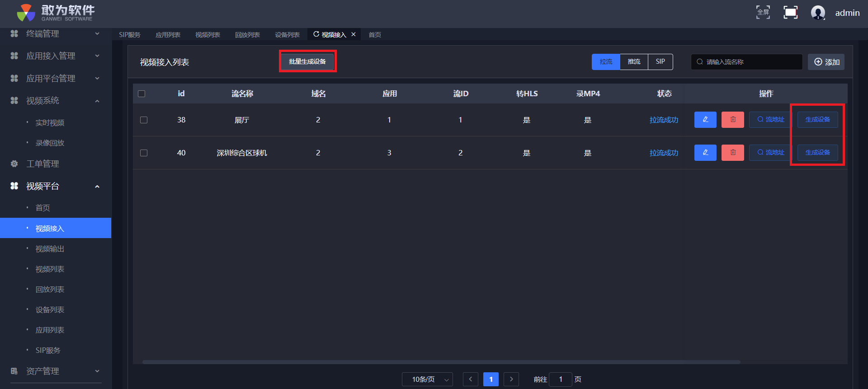This screenshot has width=868, height=389.
Task: Switch to the 设备列表 tab
Action: click(287, 35)
